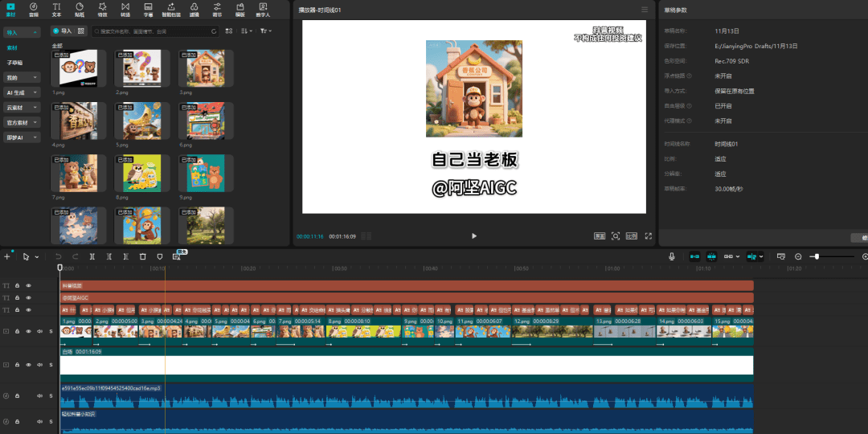Click the 导入 import button with plus

click(61, 31)
